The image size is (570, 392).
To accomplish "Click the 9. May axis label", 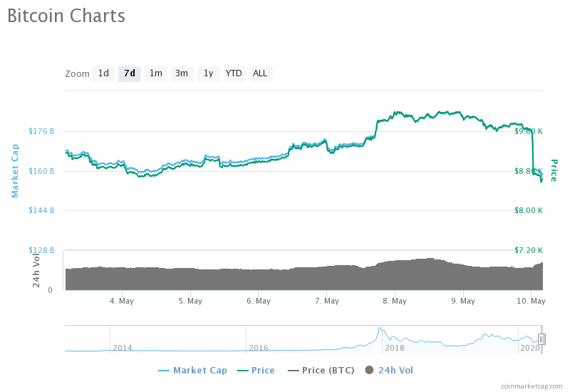I will click(x=463, y=301).
